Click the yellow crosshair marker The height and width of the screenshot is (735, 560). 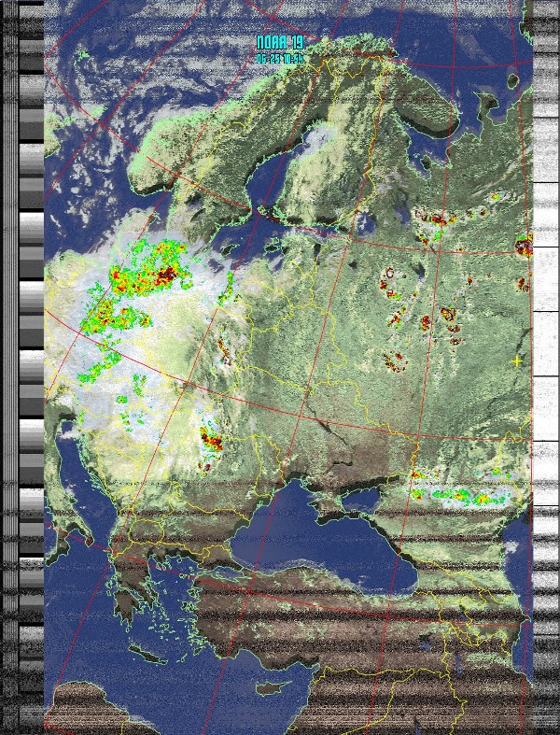tap(517, 360)
